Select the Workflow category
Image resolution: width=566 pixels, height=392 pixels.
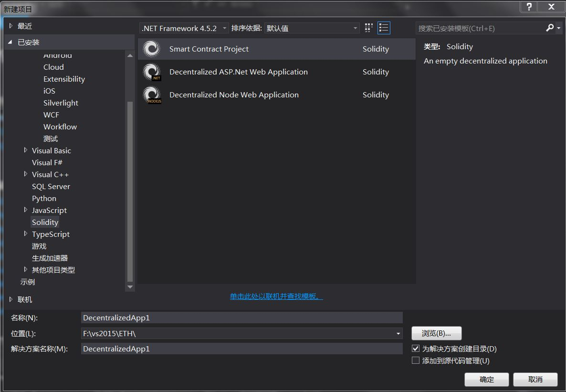tap(60, 127)
